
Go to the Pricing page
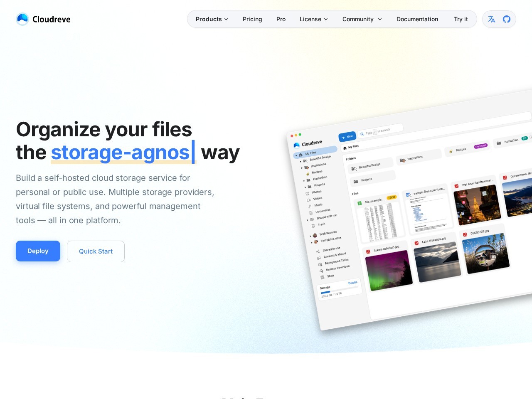point(252,19)
